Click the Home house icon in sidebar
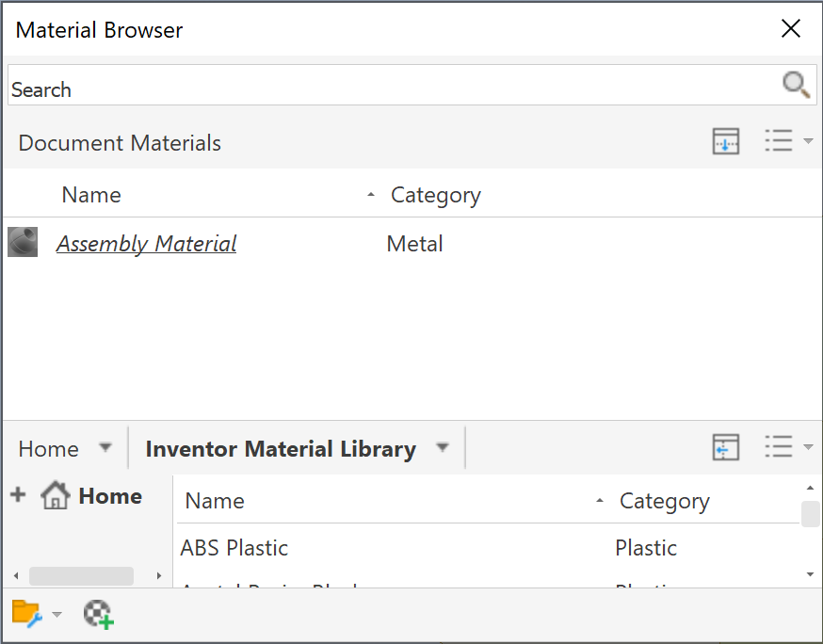The width and height of the screenshot is (823, 644). 55,496
